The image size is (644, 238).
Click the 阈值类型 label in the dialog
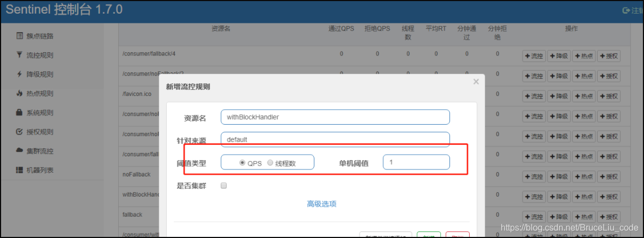pyautogui.click(x=191, y=163)
